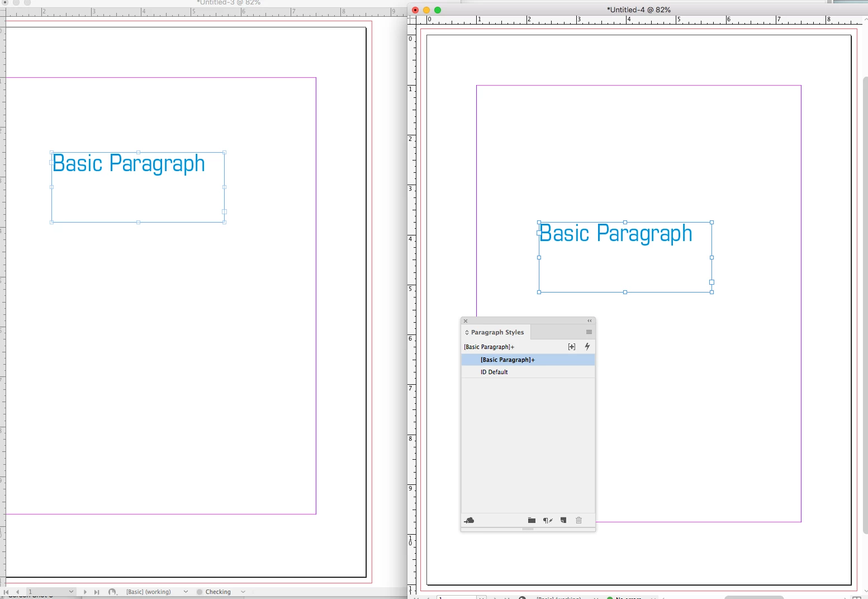Click bracketed plus icon beside style name

tap(572, 347)
